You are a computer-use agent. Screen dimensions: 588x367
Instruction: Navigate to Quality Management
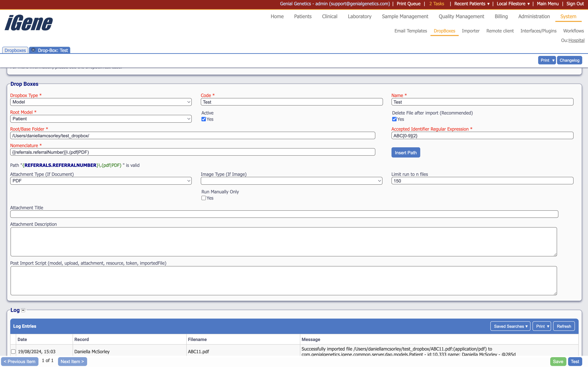[461, 16]
